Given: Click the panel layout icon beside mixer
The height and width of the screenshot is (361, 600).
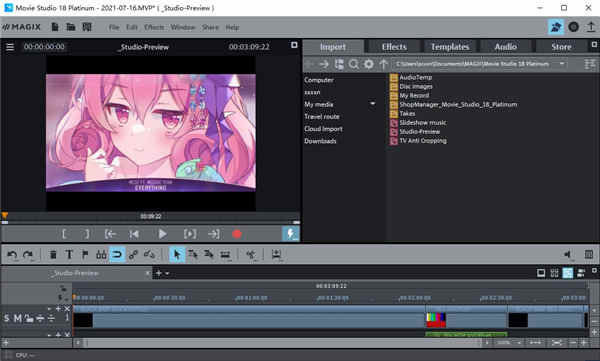Looking at the screenshot, I should click(x=589, y=254).
